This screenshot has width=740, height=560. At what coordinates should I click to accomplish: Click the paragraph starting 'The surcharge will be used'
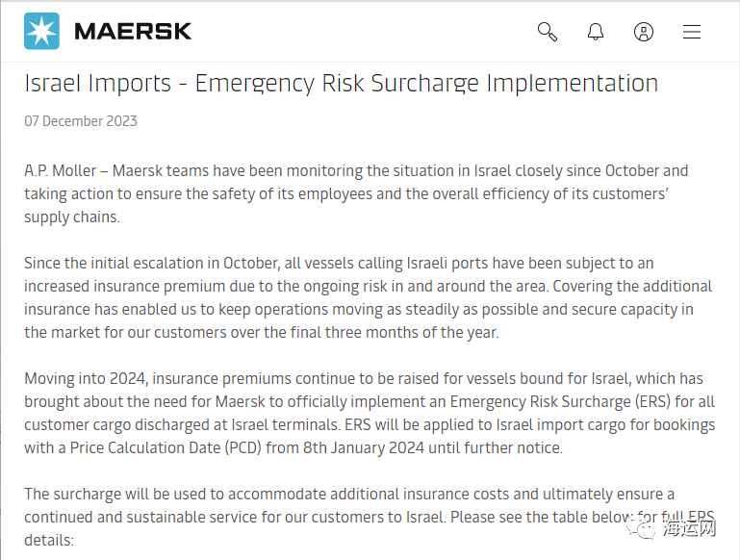[x=348, y=516]
